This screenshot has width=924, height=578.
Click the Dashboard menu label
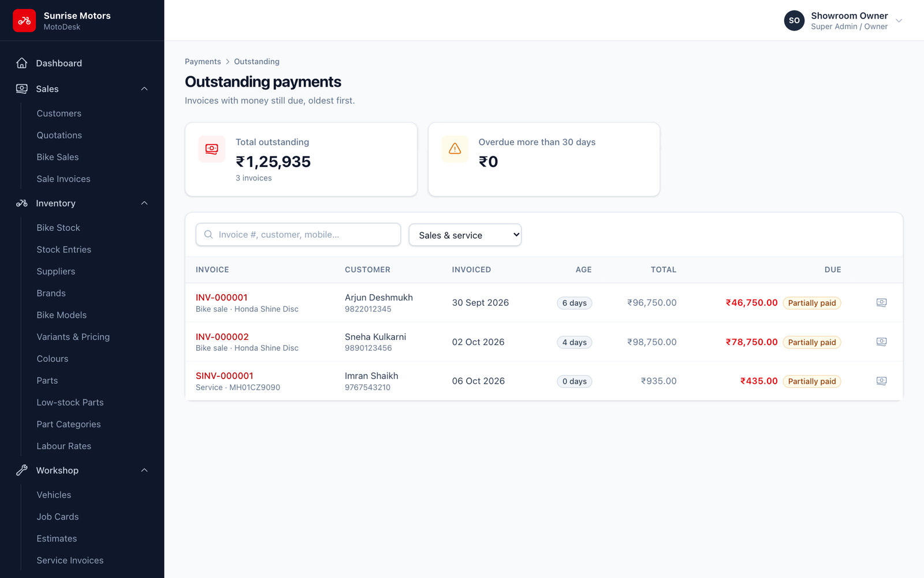59,63
